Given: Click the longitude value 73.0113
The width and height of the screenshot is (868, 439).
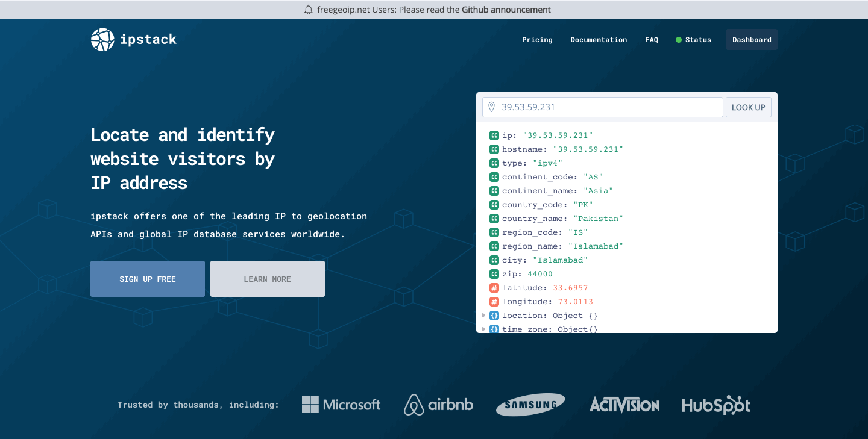Looking at the screenshot, I should (x=576, y=302).
